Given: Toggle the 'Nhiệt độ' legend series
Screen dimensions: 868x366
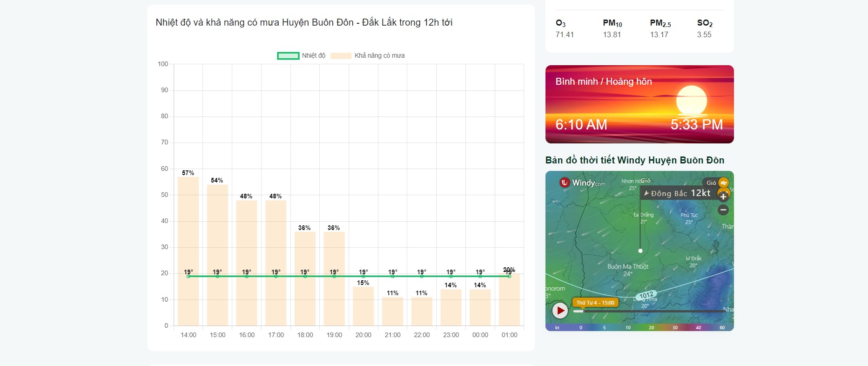Looking at the screenshot, I should (301, 55).
